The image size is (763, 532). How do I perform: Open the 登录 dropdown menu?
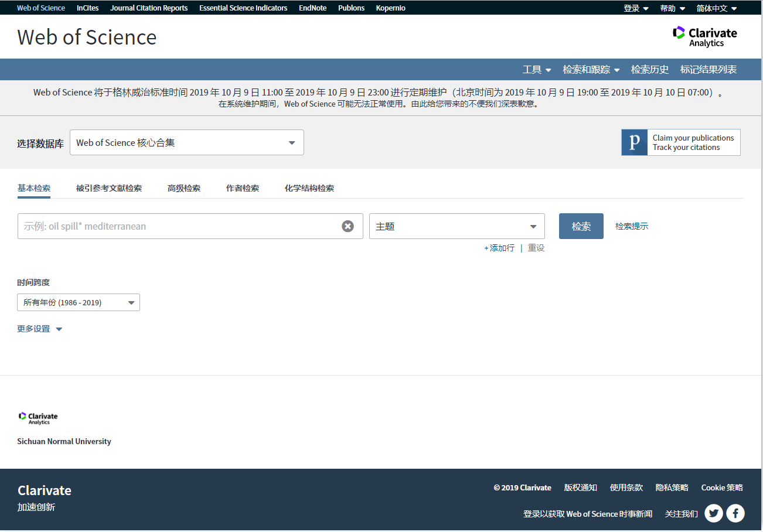point(636,8)
